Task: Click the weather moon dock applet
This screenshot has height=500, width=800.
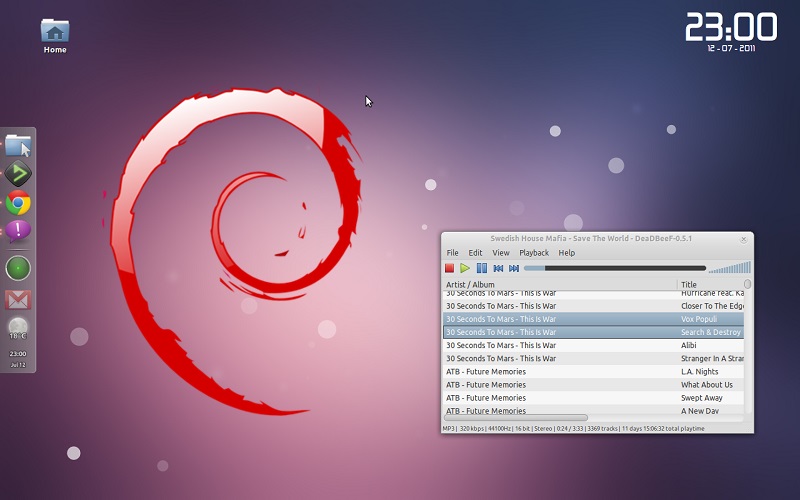Action: click(18, 328)
